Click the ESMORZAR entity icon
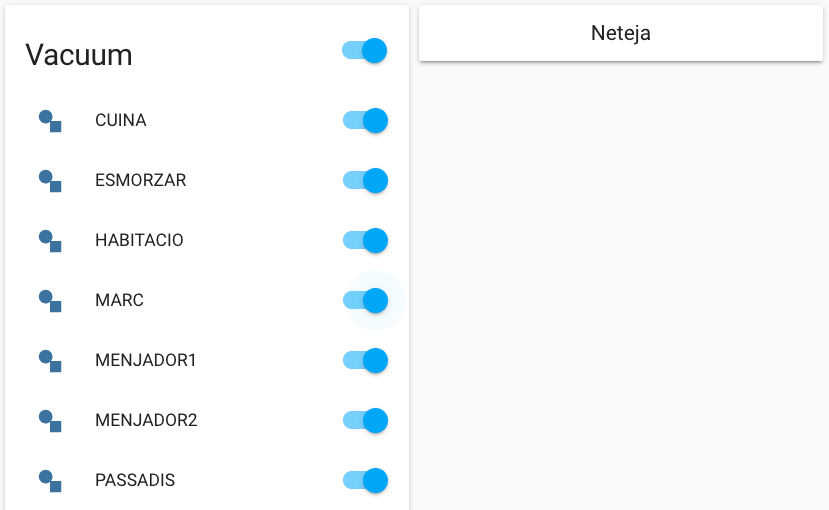829x510 pixels. 50,181
